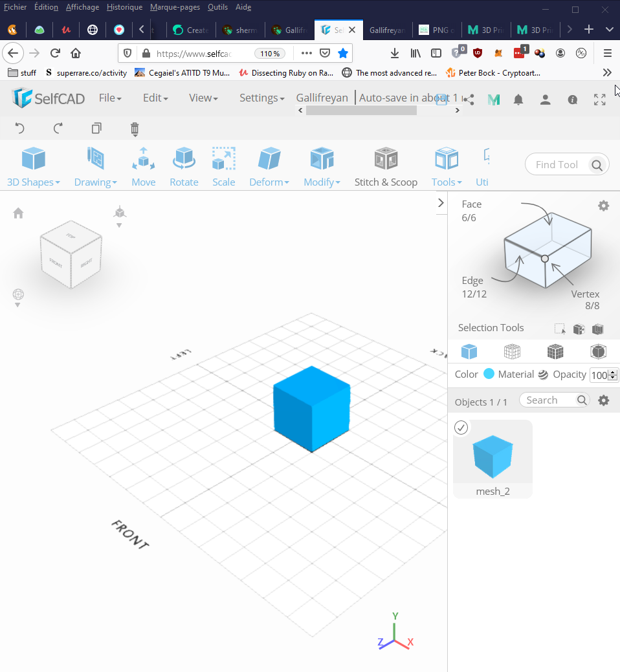
Task: Collapse the right panel with chevron
Action: (441, 202)
